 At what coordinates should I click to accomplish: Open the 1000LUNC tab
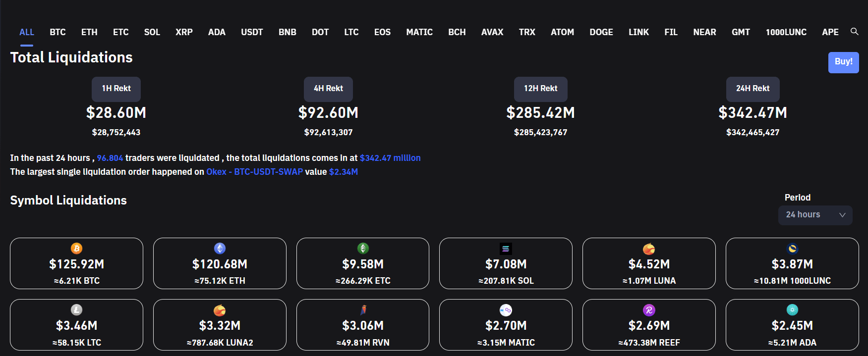coord(786,32)
